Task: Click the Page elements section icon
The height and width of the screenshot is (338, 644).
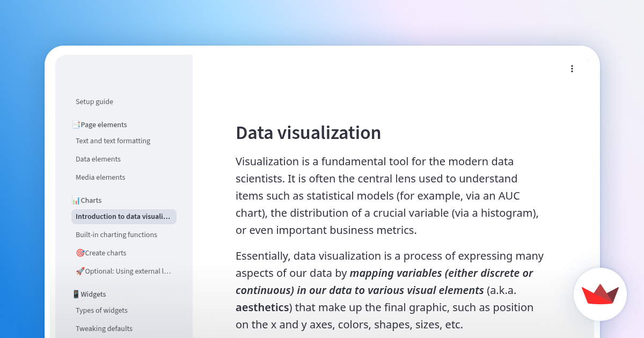Action: click(76, 124)
